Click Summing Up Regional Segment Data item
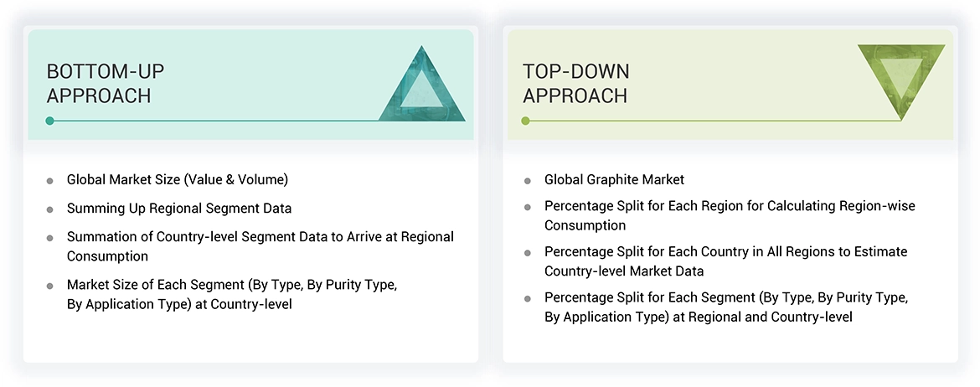 pyautogui.click(x=179, y=208)
